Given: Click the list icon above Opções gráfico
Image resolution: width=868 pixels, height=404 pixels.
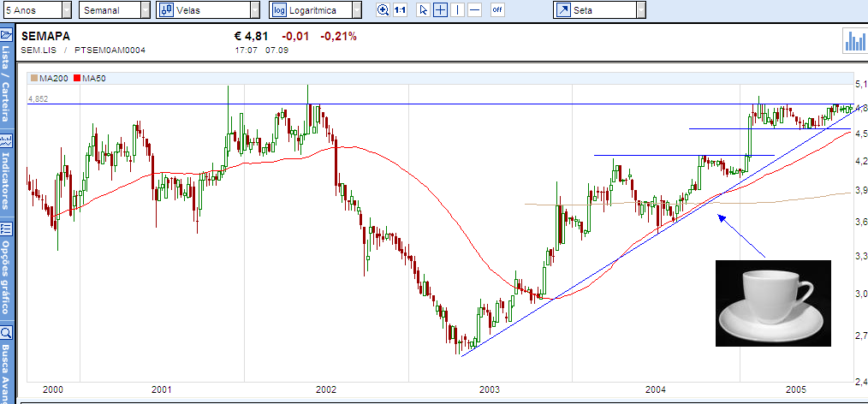Looking at the screenshot, I should click(x=6, y=228).
